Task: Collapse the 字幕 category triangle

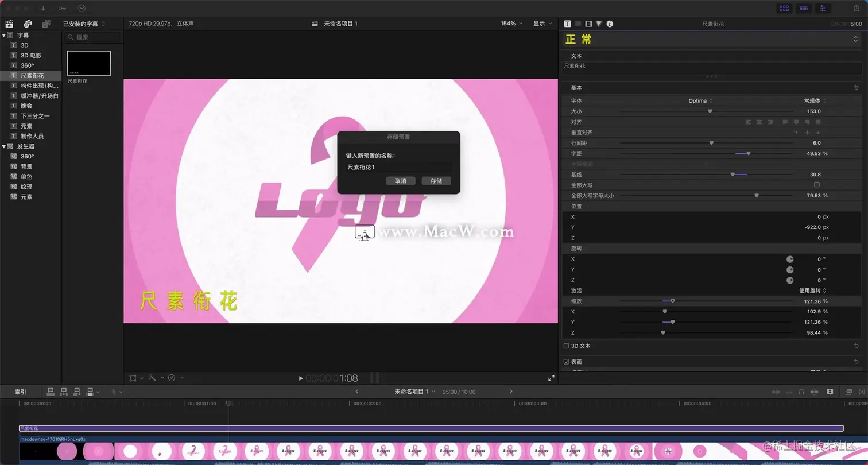Action: [4, 35]
